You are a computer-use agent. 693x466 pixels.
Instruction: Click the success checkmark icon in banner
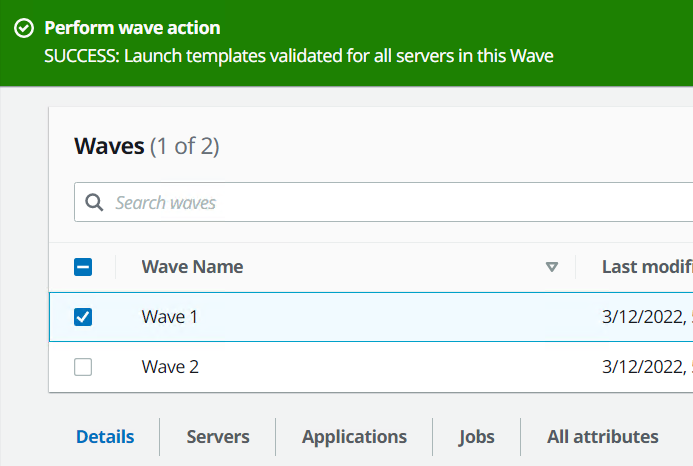(24, 28)
